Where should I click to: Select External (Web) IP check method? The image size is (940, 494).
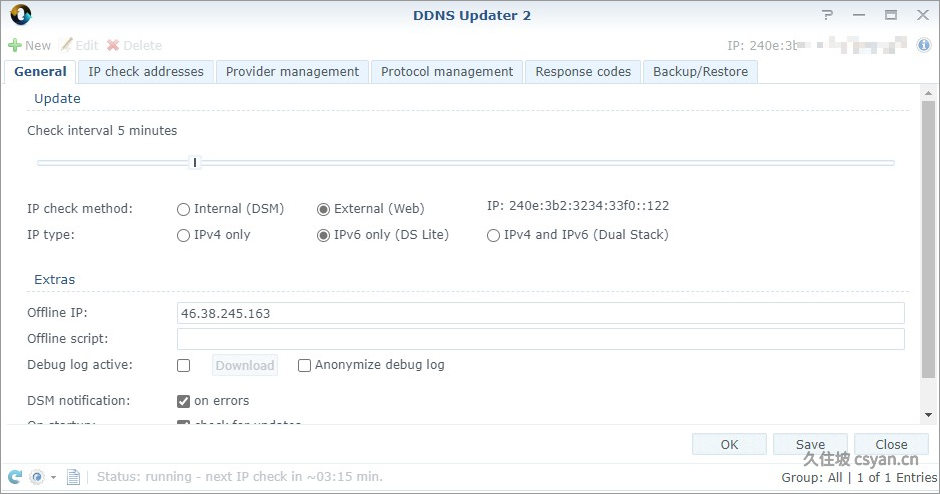[x=323, y=209]
